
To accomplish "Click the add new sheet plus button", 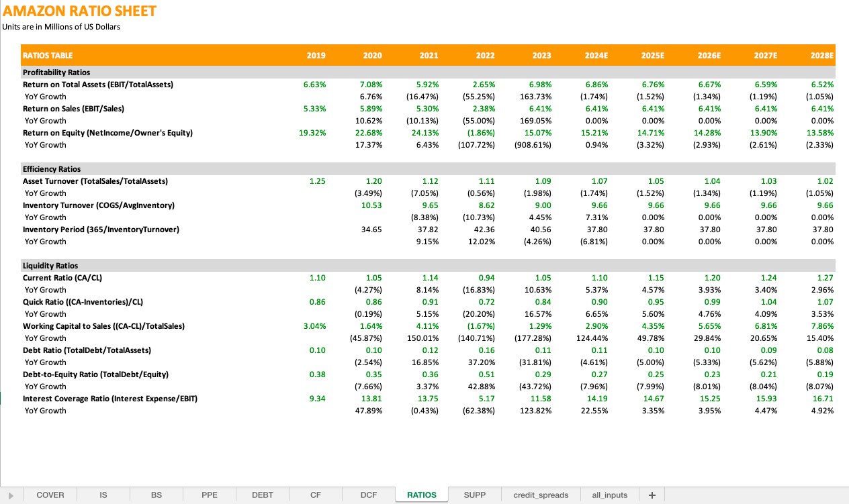I will pyautogui.click(x=652, y=495).
